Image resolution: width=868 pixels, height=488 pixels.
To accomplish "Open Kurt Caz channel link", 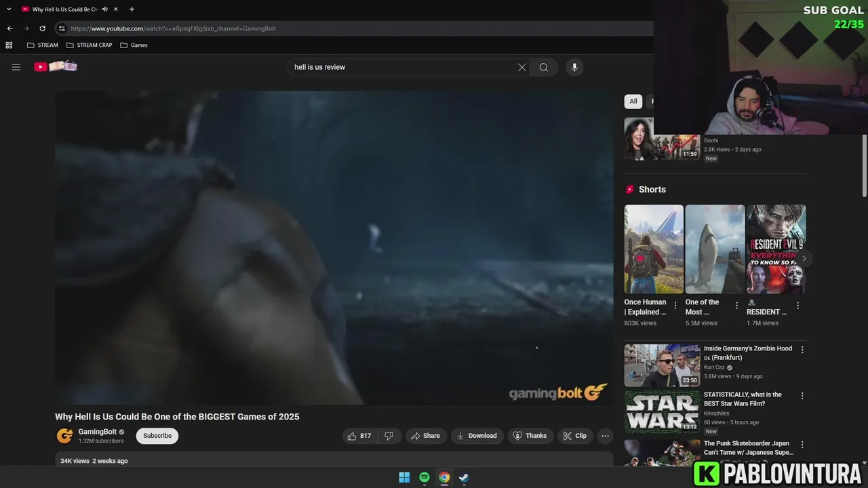I will pyautogui.click(x=714, y=367).
